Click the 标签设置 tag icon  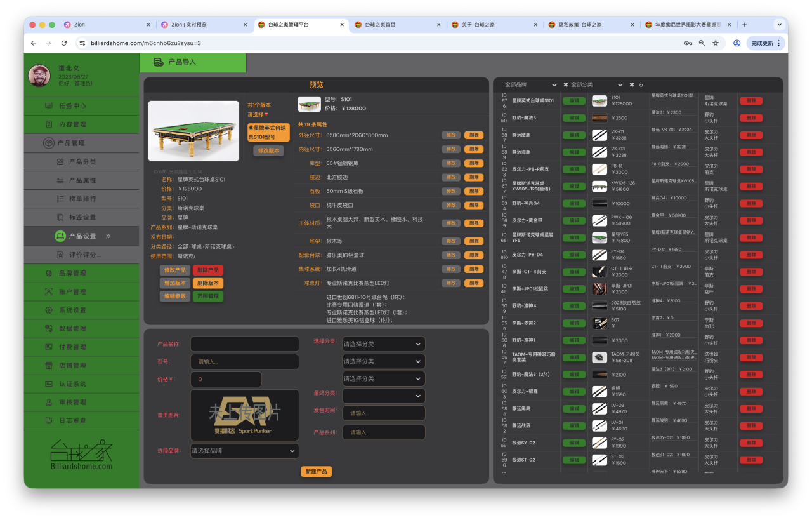tap(60, 217)
